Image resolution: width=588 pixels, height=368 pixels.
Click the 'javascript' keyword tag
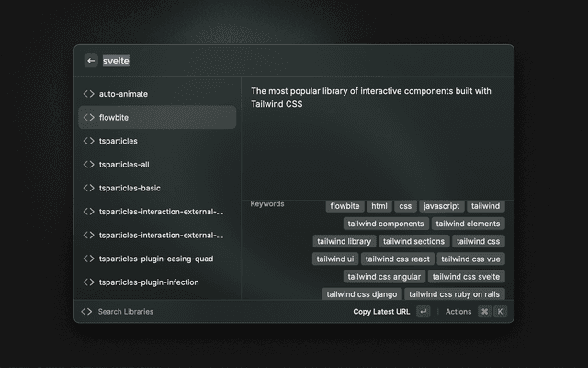[x=441, y=206]
